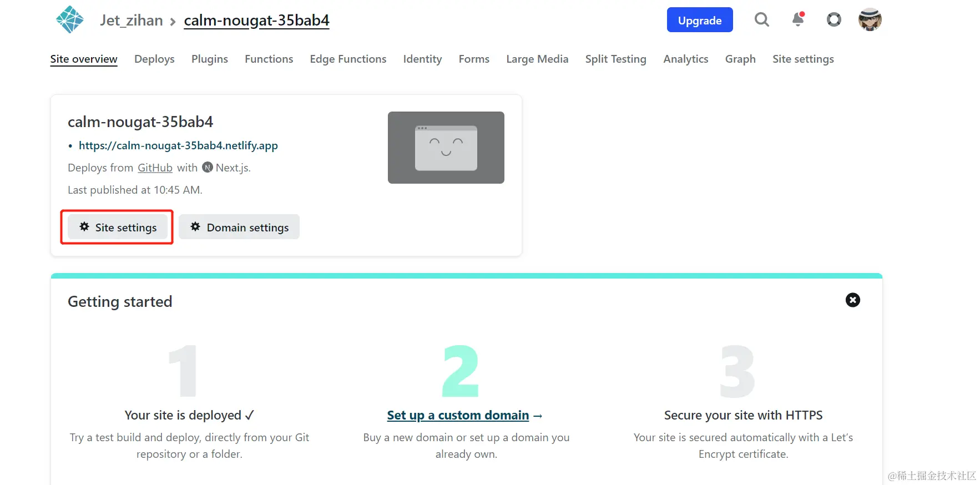Go to the Forms tab
Viewport: 980px width, 485px height.
[x=474, y=59]
